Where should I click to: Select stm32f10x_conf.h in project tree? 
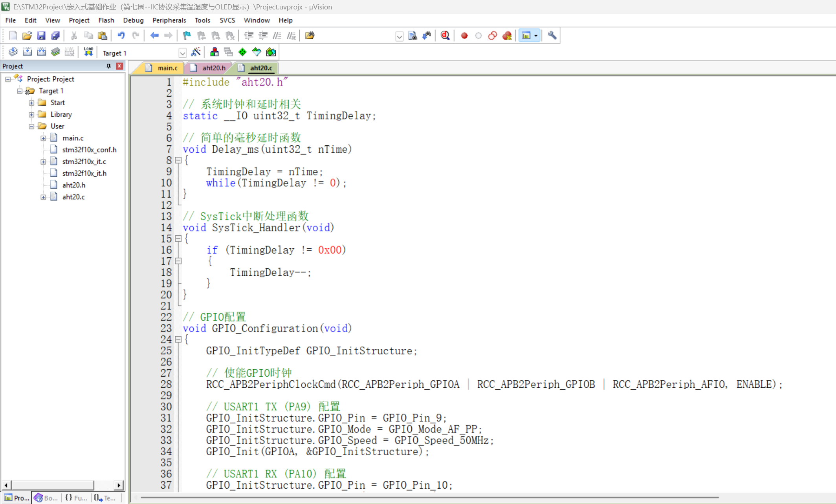click(89, 150)
